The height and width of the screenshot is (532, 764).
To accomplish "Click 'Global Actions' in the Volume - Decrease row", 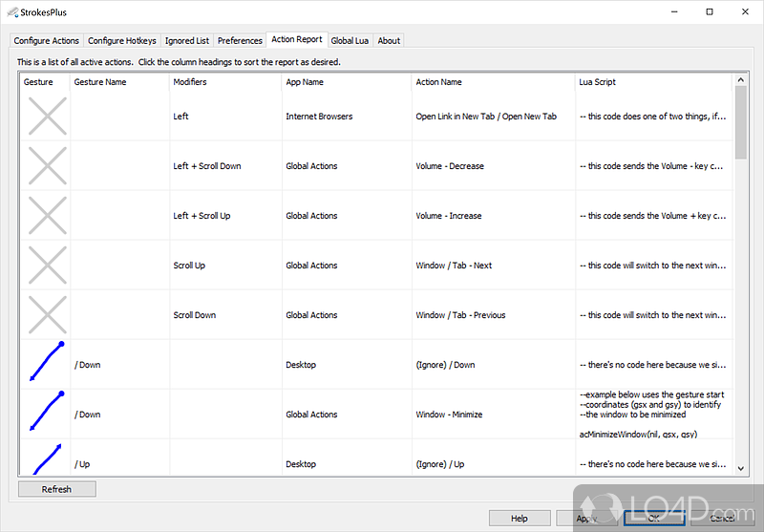I will pyautogui.click(x=311, y=166).
